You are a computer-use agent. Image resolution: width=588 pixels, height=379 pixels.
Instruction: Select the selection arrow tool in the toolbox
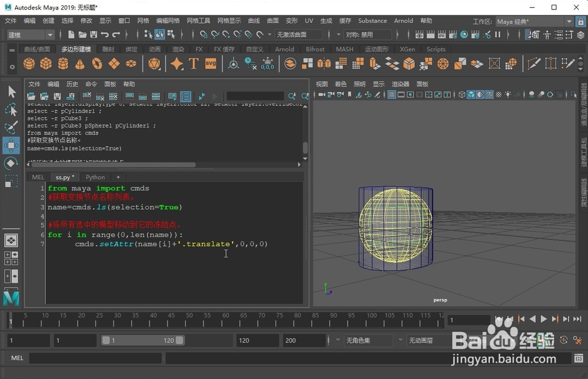tap(11, 92)
